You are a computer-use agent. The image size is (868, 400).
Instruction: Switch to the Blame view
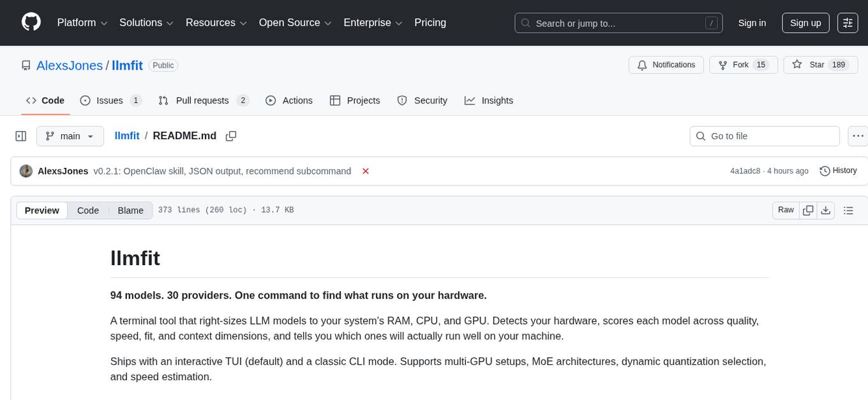(130, 210)
